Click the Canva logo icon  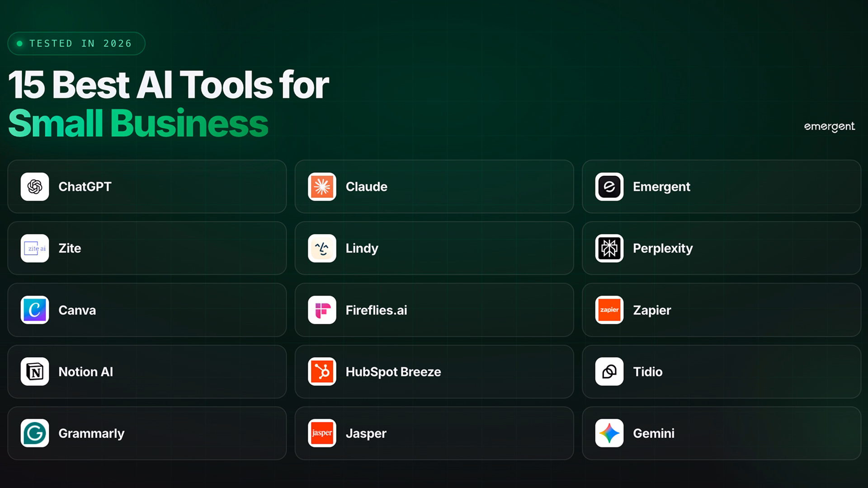pyautogui.click(x=35, y=310)
